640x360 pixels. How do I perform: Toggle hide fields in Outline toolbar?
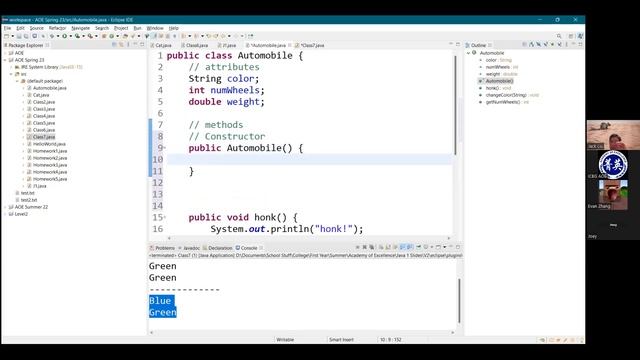(x=538, y=44)
